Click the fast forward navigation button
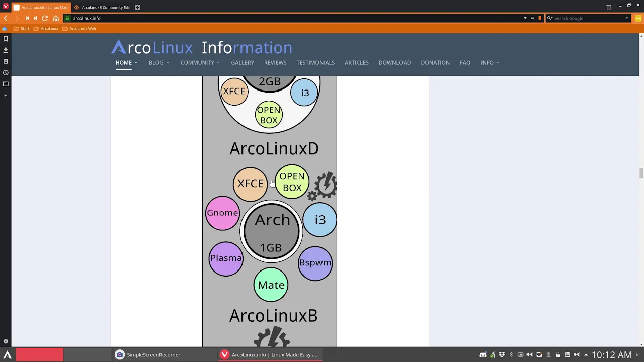Image resolution: width=644 pixels, height=362 pixels. [35, 18]
